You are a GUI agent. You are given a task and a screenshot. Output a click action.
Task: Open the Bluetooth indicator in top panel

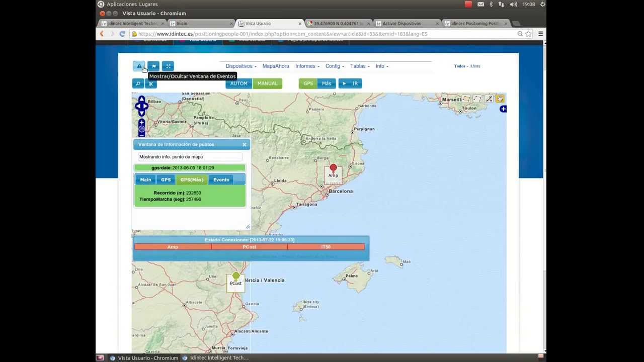pos(491,4)
